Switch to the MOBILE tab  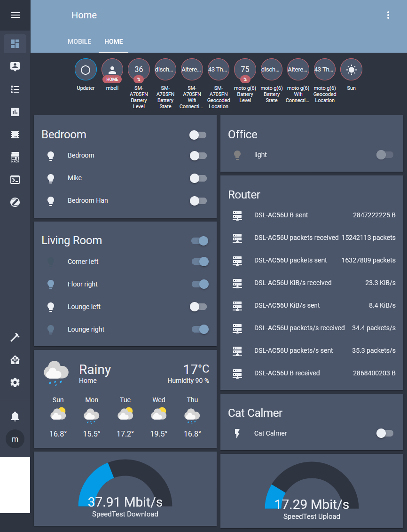click(x=79, y=41)
